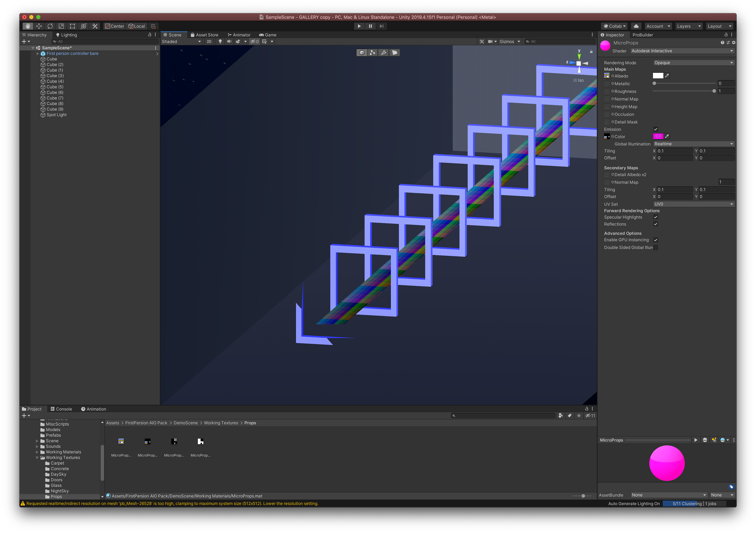This screenshot has width=756, height=533.
Task: Change preview mesh shape icon
Action: (x=705, y=440)
